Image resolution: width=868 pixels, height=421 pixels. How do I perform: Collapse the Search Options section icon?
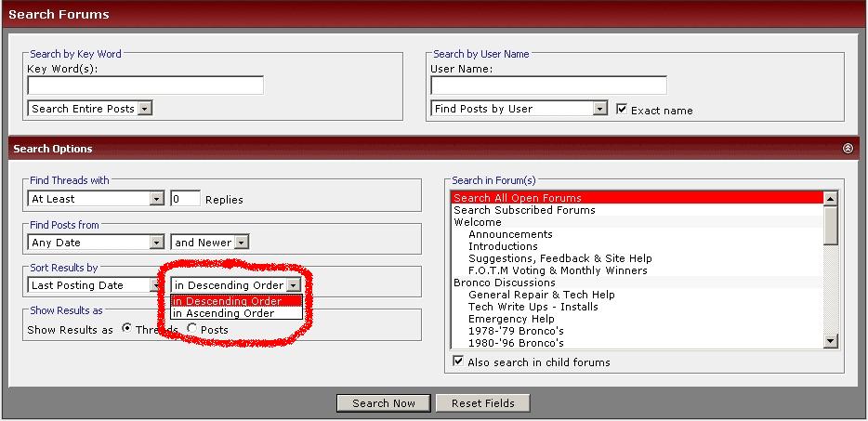[848, 149]
